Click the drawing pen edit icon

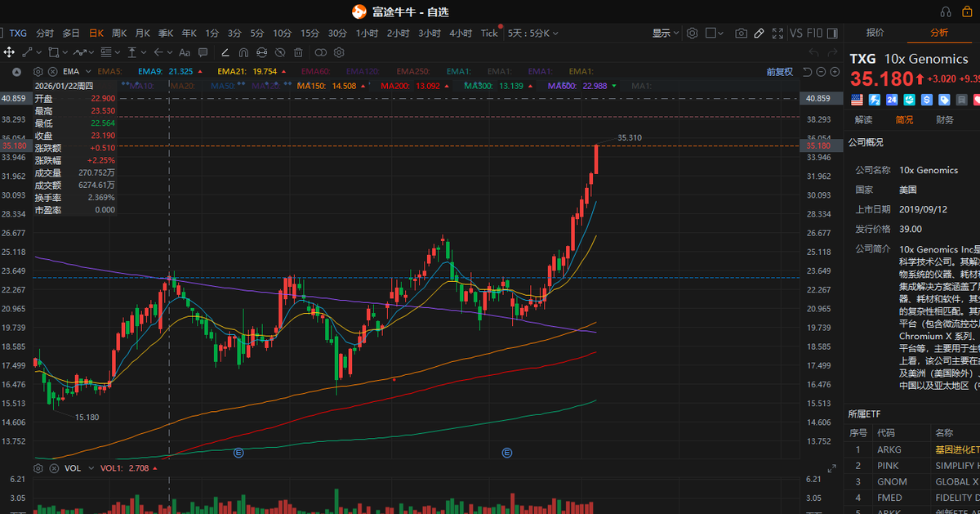[225, 52]
